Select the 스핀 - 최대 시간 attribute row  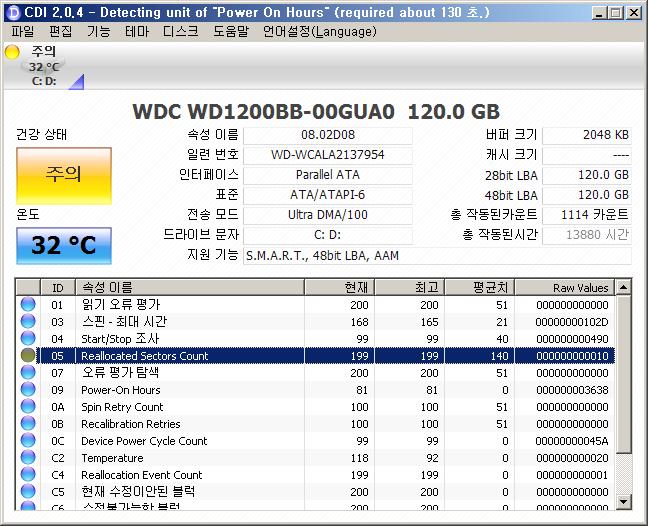[x=315, y=322]
